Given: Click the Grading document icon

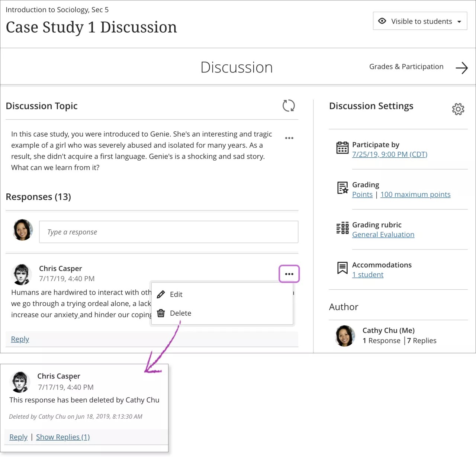Looking at the screenshot, I should click(x=342, y=188).
